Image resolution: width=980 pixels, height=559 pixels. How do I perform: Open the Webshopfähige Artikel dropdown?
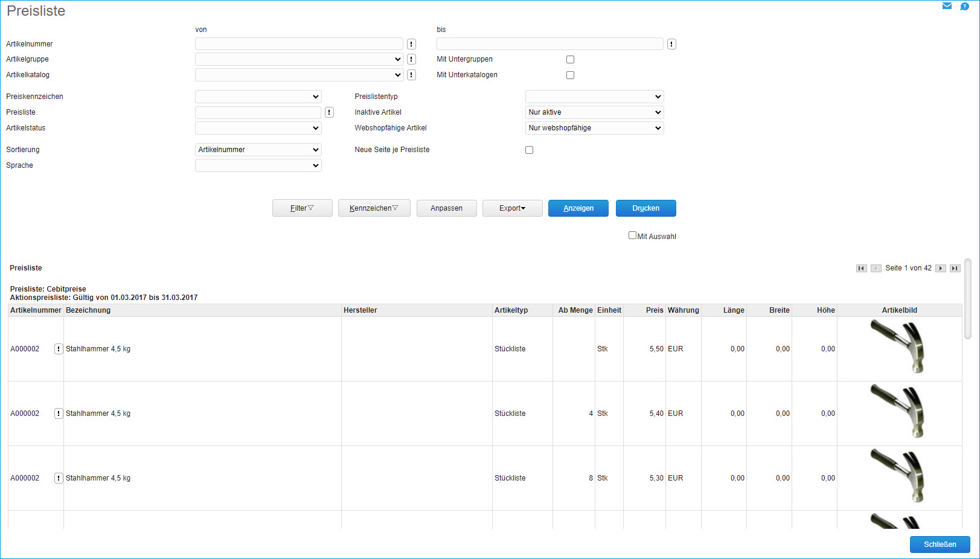pyautogui.click(x=594, y=128)
